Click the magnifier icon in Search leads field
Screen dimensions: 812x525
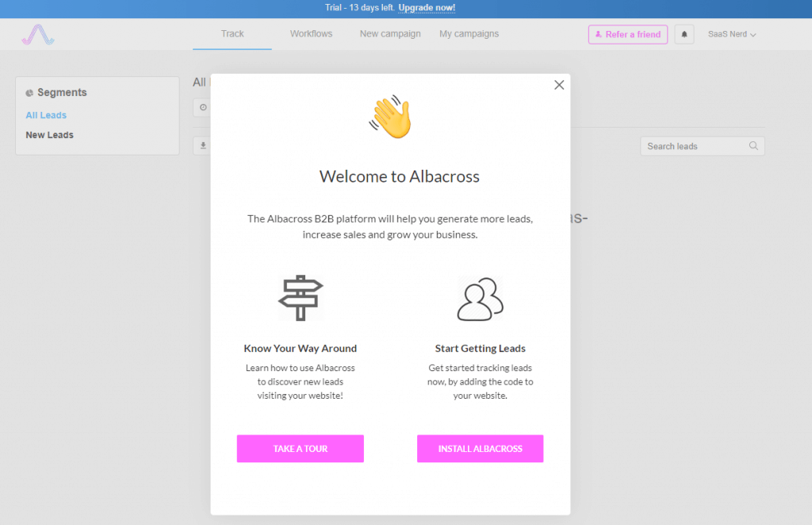pos(753,146)
